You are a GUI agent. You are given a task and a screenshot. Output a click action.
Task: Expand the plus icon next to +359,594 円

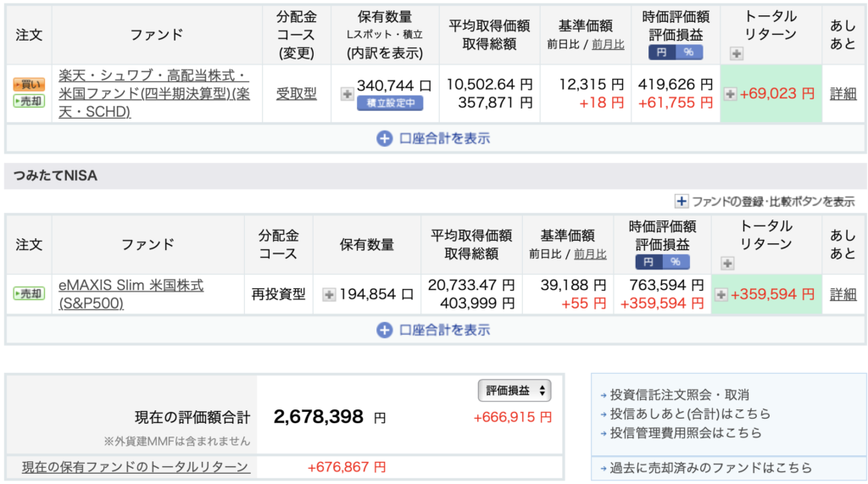pos(721,295)
